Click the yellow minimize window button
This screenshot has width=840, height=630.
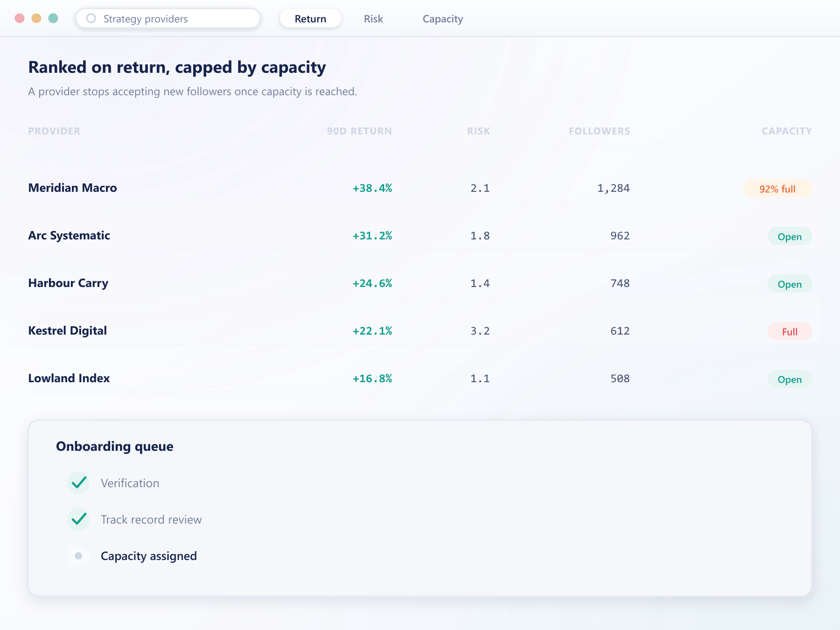36,18
